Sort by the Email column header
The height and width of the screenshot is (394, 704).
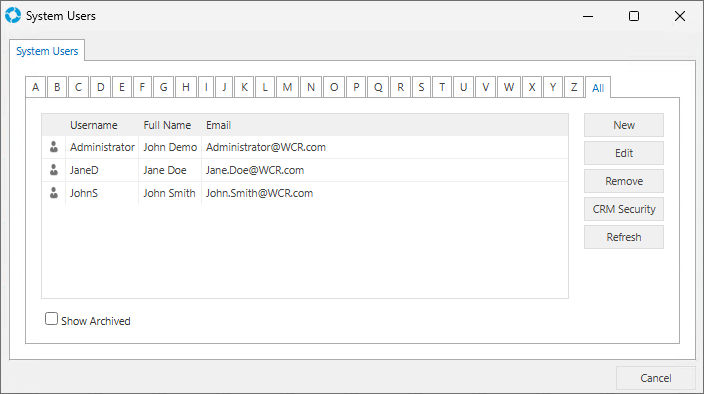click(x=218, y=125)
